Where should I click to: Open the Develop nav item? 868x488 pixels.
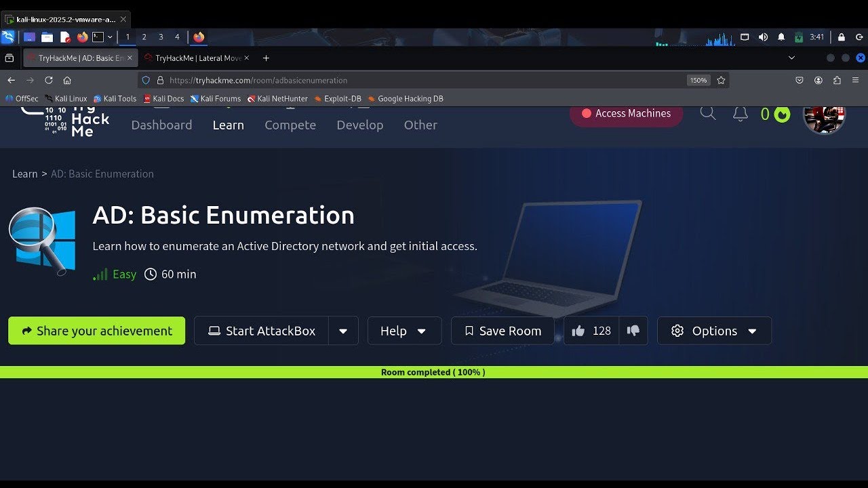pyautogui.click(x=360, y=125)
